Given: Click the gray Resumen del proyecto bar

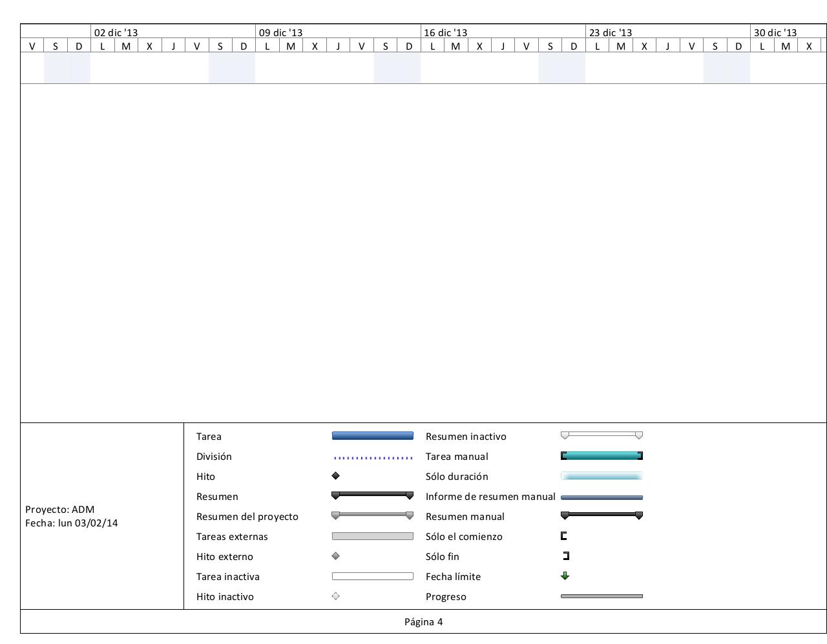Looking at the screenshot, I should click(x=372, y=515).
